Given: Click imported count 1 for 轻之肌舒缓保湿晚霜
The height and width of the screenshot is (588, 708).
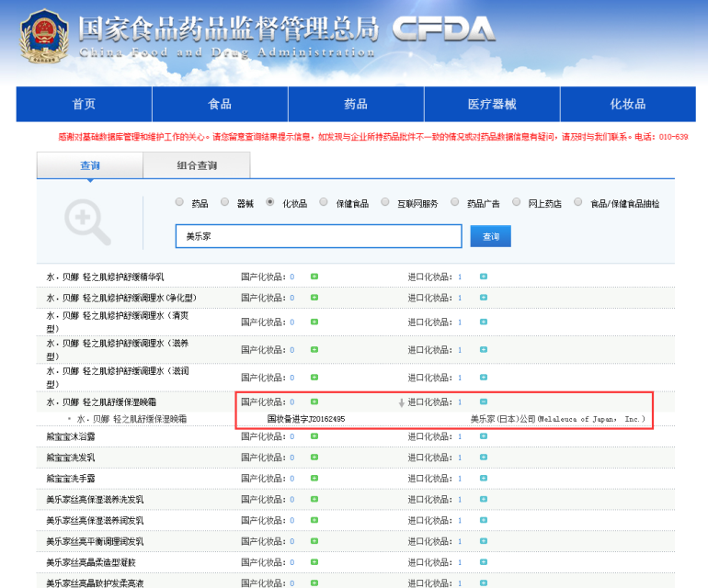Looking at the screenshot, I should (x=460, y=401).
